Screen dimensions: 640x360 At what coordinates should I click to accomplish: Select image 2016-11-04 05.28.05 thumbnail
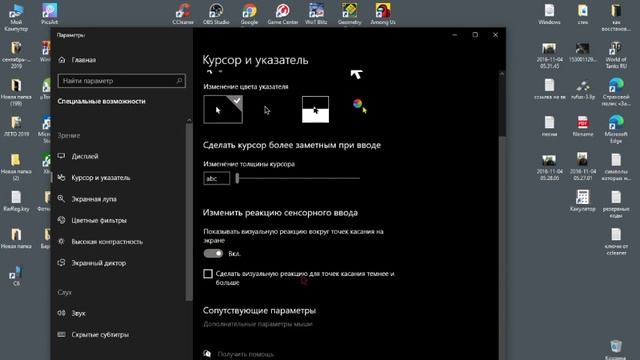tap(549, 167)
